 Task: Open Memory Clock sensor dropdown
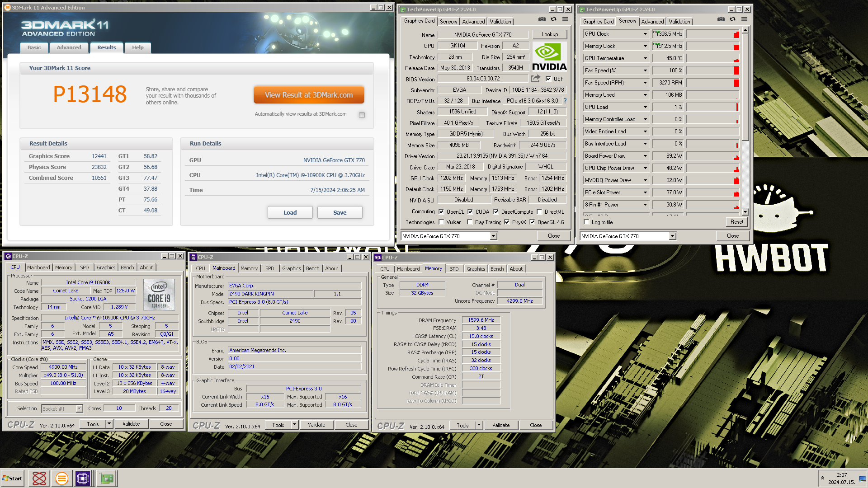(x=645, y=46)
